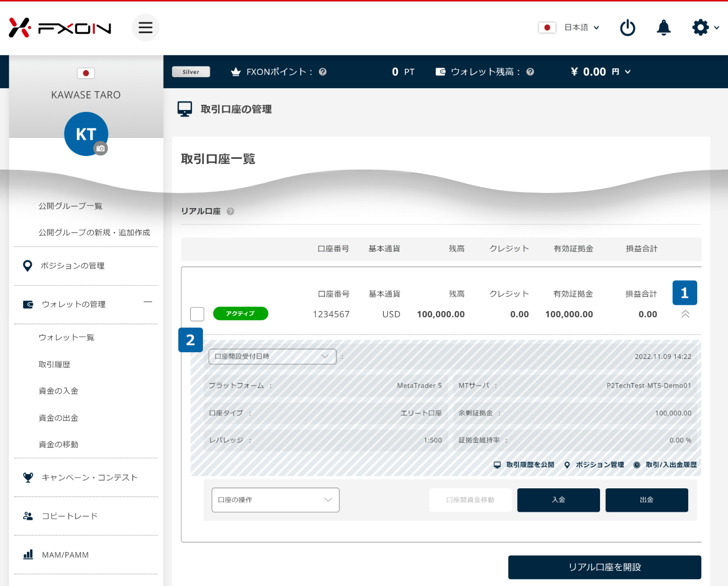Open 取引履歴 submenu item
Image resolution: width=728 pixels, height=586 pixels.
[x=54, y=364]
